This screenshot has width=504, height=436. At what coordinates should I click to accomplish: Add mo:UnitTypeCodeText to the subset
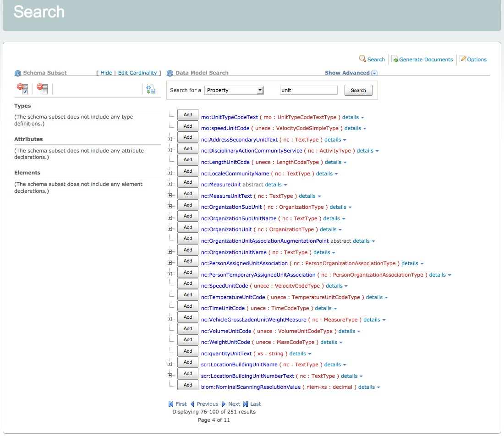point(187,115)
